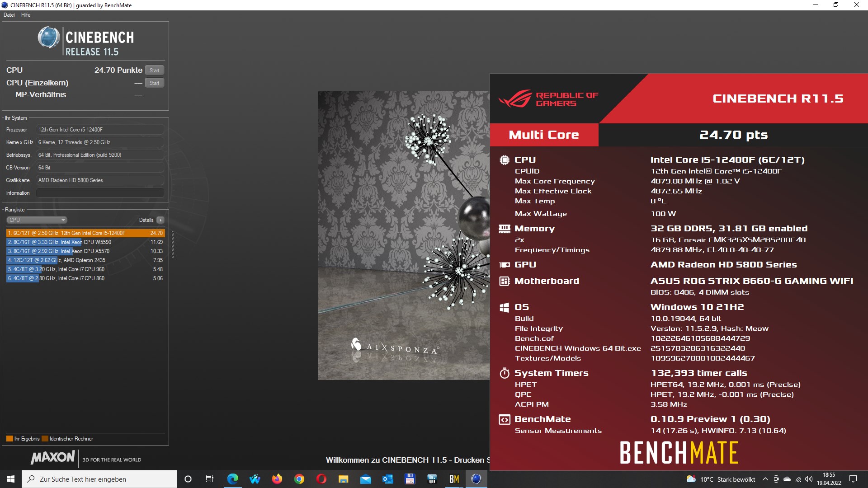Click the 24.70 pts score in BenchMate panel
The image size is (868, 488).
pyautogui.click(x=733, y=135)
